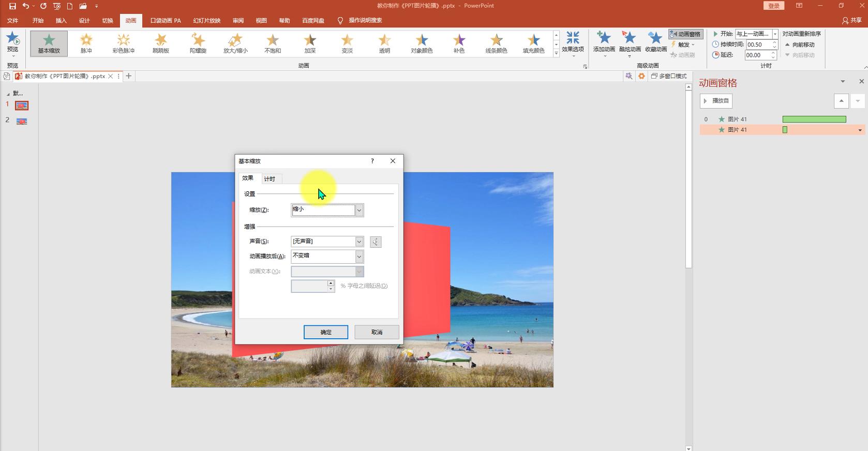Click the 取消 (Cancel) button
The height and width of the screenshot is (451, 868).
point(377,332)
